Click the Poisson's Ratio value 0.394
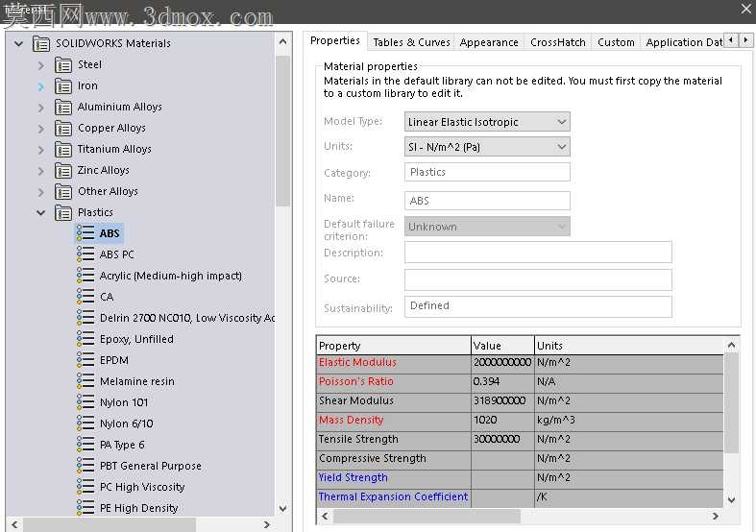756x532 pixels. (502, 382)
